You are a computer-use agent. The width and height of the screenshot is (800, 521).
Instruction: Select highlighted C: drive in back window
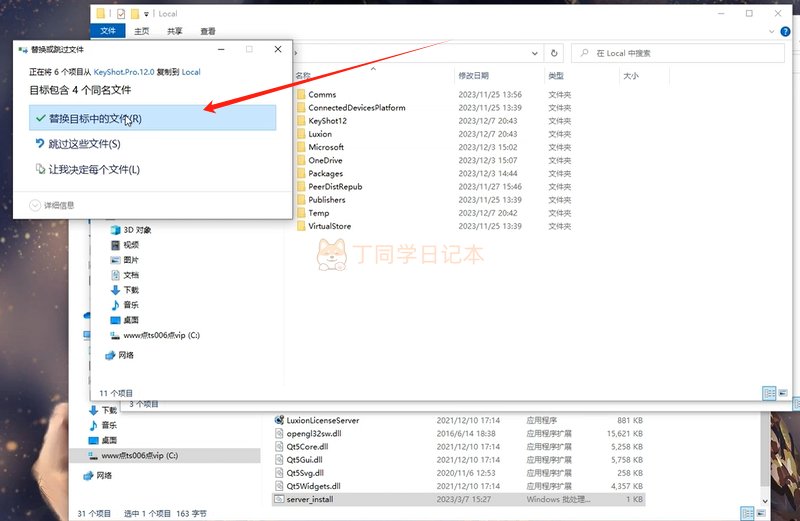[165, 455]
